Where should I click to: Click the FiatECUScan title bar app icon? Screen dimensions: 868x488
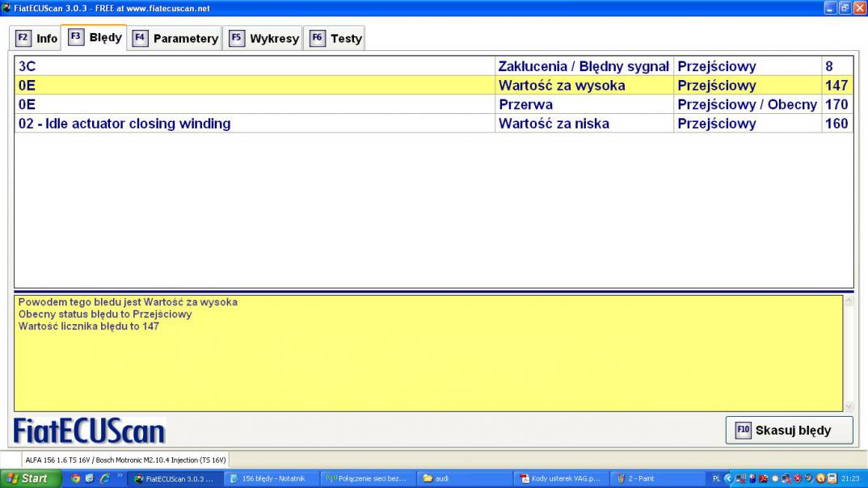coord(6,8)
